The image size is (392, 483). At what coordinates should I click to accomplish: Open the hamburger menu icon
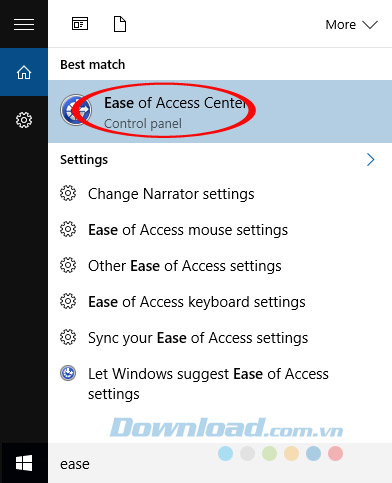[x=24, y=24]
